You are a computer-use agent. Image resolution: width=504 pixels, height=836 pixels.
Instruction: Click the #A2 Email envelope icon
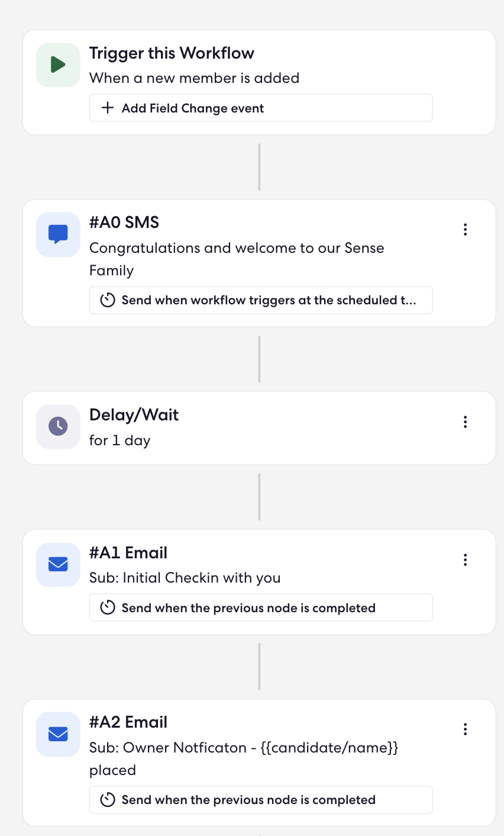click(58, 734)
